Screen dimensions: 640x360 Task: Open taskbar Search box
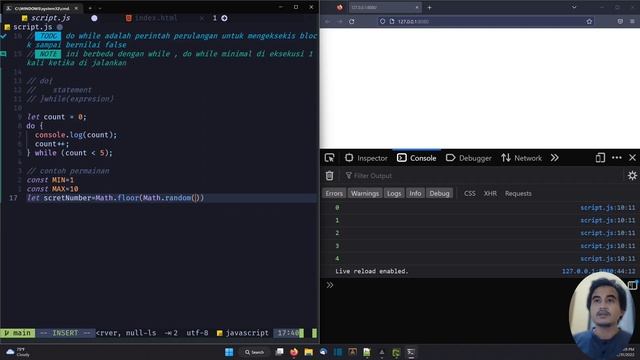click(255, 352)
